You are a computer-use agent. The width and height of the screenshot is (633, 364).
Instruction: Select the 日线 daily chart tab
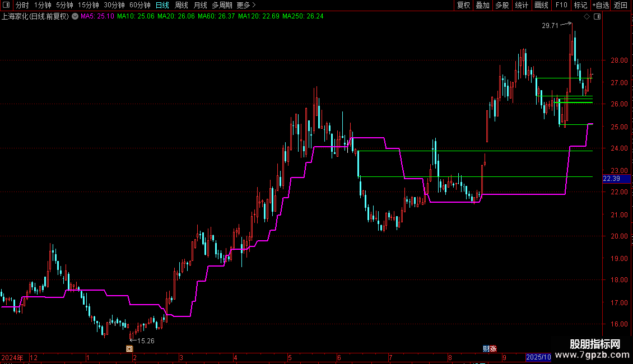click(x=162, y=5)
